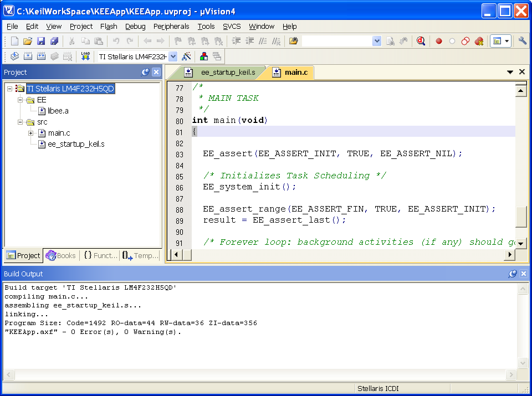Expand the main.c tree node
Screen dimensions: 532x396
[31, 133]
